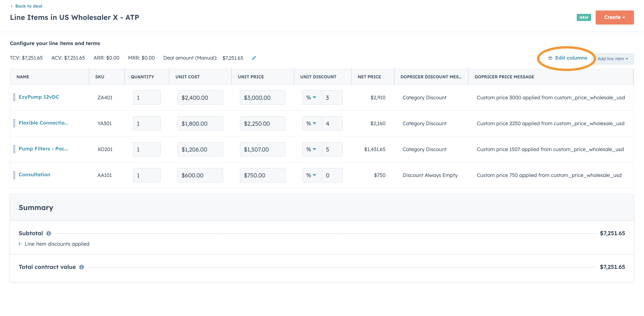This screenshot has height=316, width=644.
Task: Click the pencil icon to edit deal amount
Action: (x=254, y=58)
